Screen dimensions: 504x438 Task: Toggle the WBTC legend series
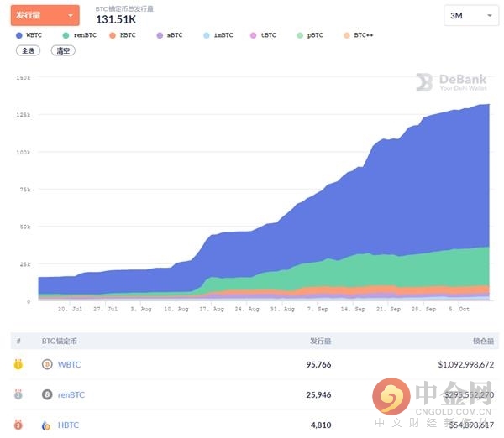[x=29, y=35]
